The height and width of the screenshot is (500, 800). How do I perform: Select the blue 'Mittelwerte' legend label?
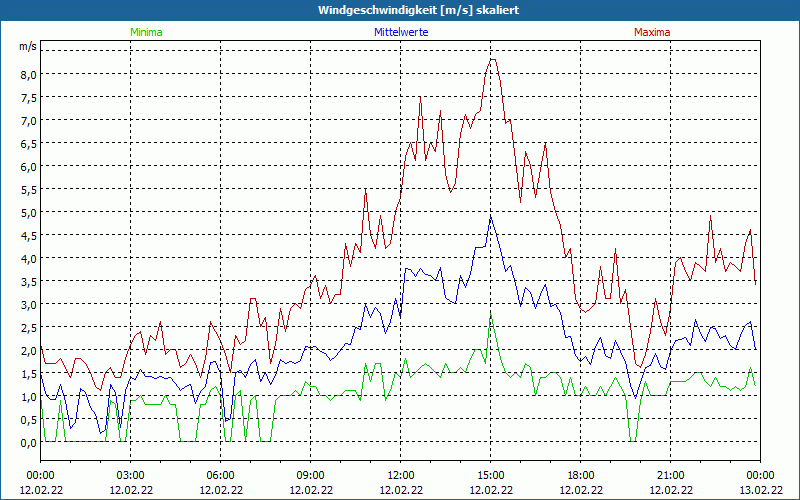coord(401,32)
